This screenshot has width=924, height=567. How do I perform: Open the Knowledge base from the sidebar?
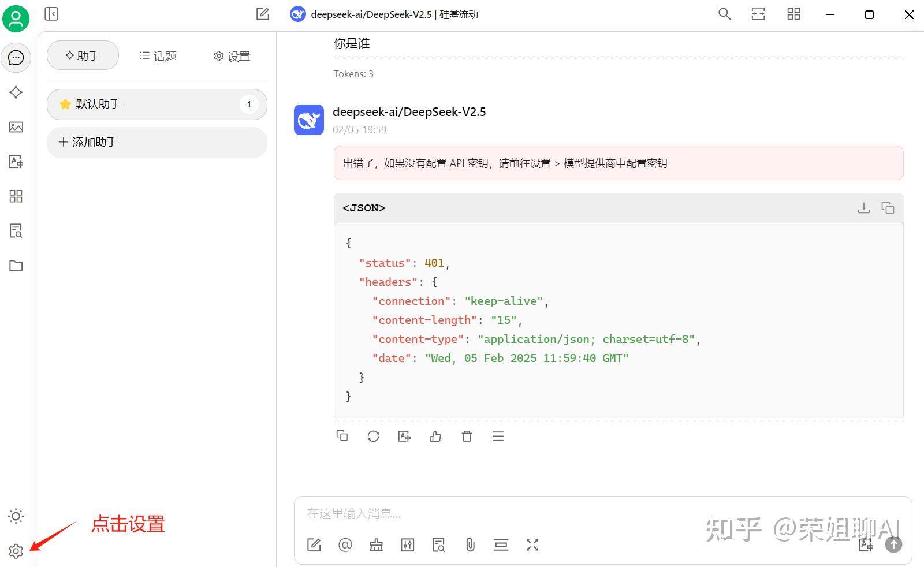(x=16, y=231)
